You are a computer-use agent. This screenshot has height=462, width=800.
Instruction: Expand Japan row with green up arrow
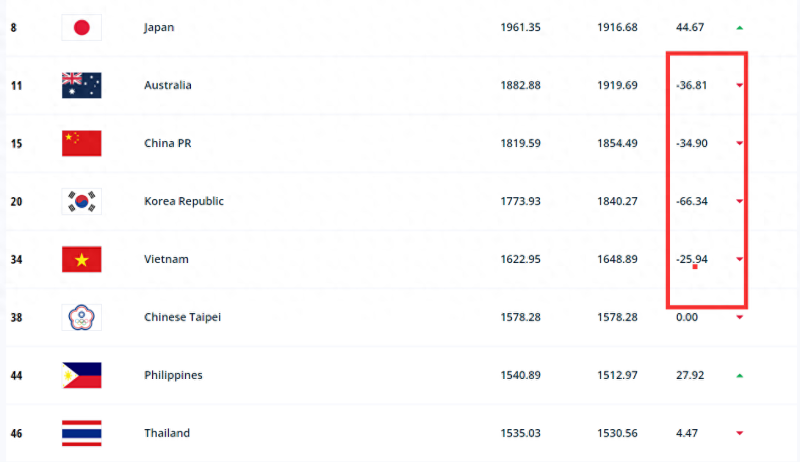tap(739, 28)
